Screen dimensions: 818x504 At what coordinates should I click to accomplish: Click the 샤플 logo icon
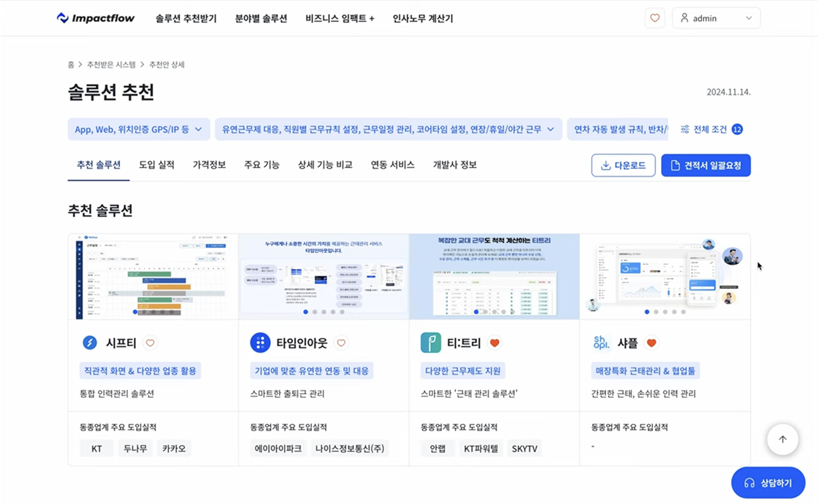pos(601,343)
